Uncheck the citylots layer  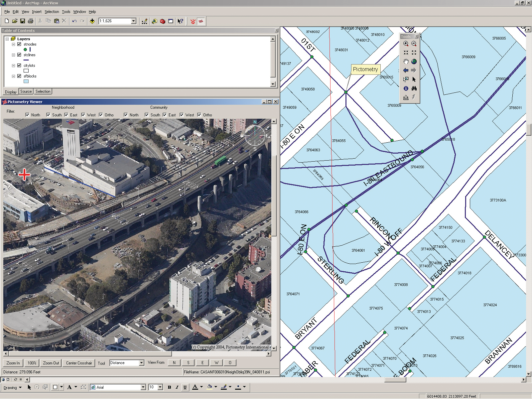tap(19, 65)
